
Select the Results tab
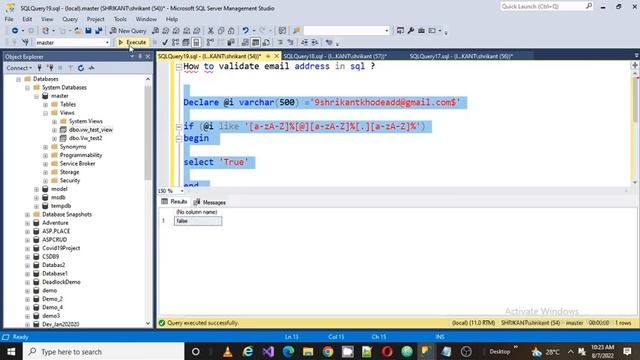pyautogui.click(x=175, y=202)
